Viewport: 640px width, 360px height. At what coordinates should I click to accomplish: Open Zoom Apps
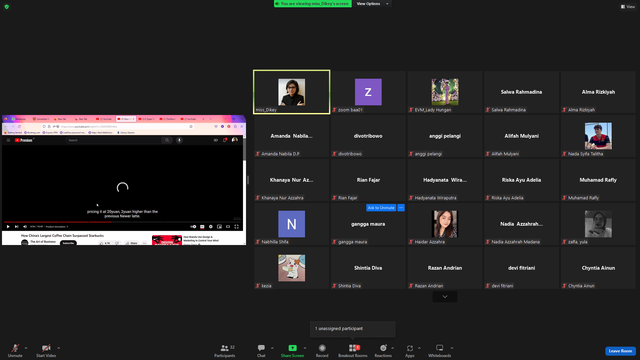409,350
